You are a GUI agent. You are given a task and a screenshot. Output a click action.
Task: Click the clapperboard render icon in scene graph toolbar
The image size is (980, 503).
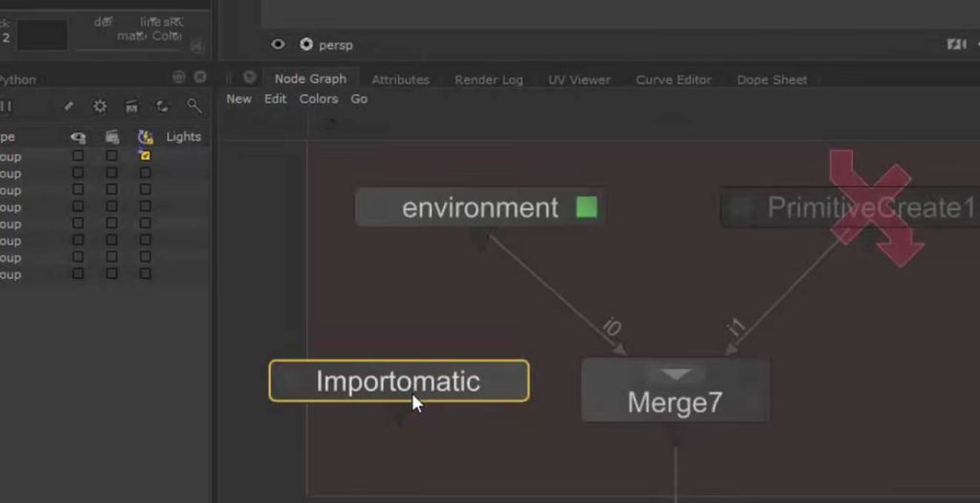[x=131, y=106]
